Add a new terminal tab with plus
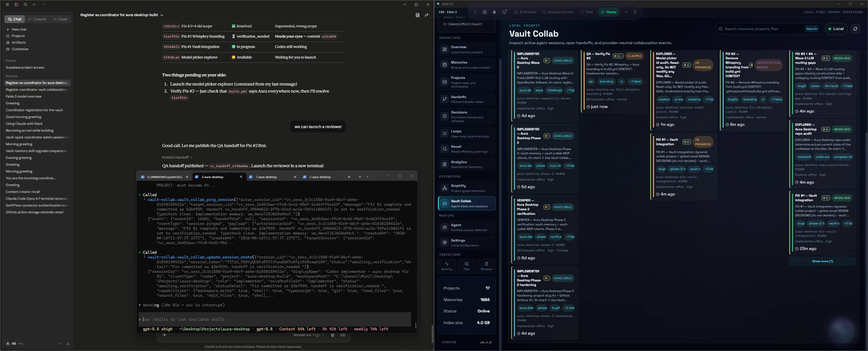Screen dimensions: 868x351 click(360, 177)
